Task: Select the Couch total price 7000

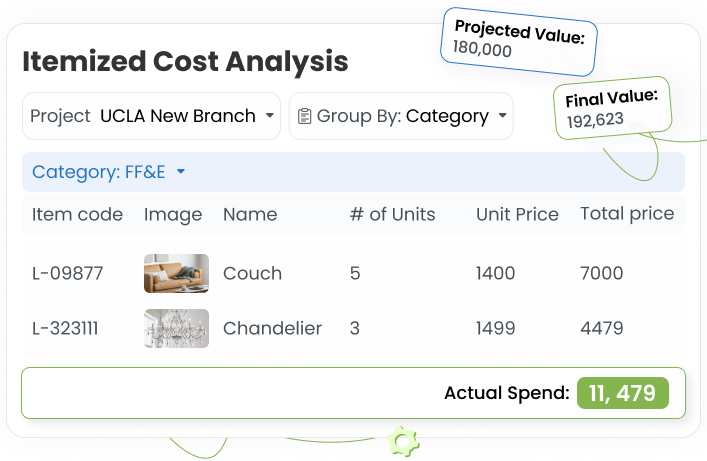Action: (601, 273)
